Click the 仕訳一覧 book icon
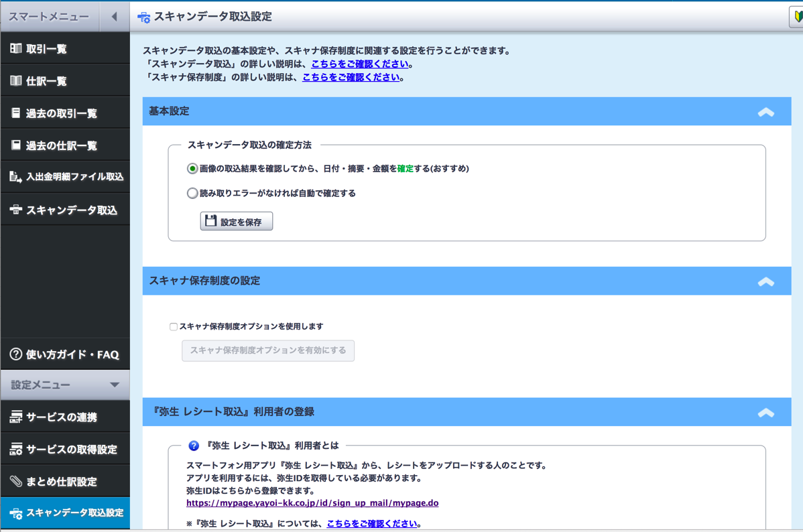The height and width of the screenshot is (532, 803). coord(16,81)
